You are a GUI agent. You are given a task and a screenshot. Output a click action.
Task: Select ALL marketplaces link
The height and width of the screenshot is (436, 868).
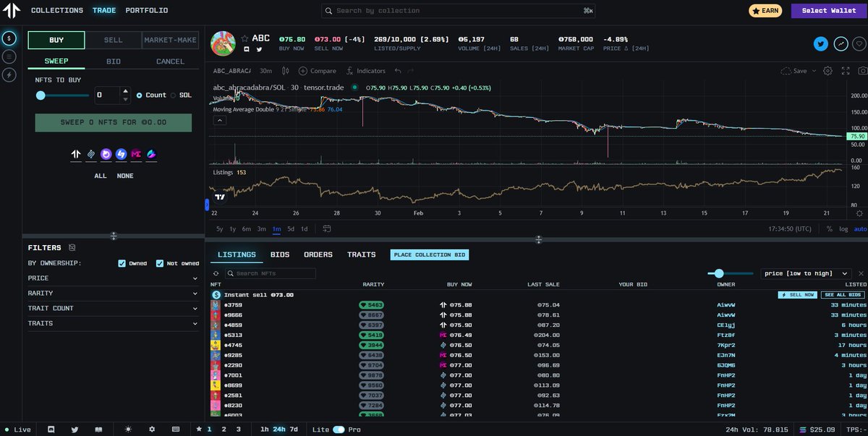coord(101,176)
